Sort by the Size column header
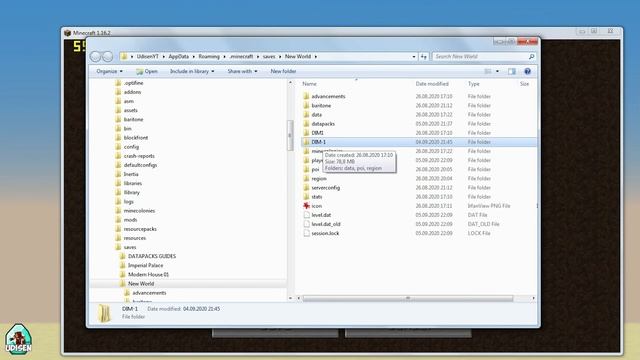This screenshot has width=640, height=360. click(524, 84)
